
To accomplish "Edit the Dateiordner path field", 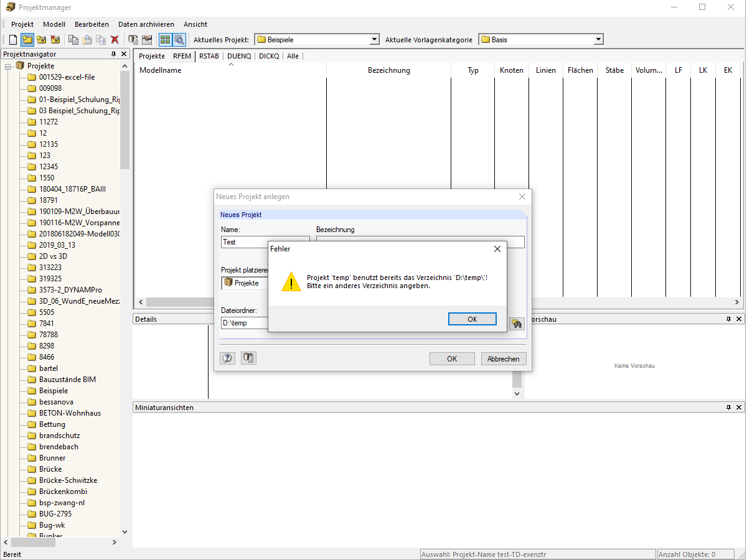I will click(243, 323).
